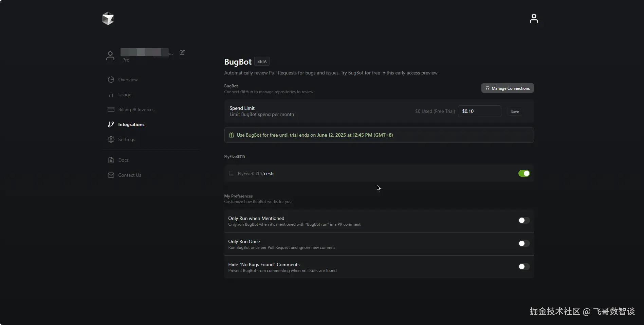Click the Billing credit card icon

point(111,109)
